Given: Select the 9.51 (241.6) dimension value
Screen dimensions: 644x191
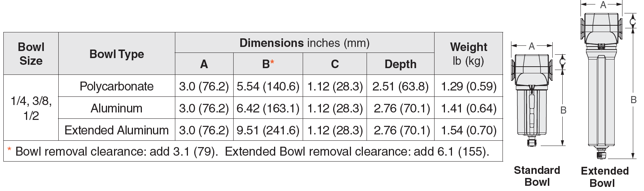Looking at the screenshot, I should (268, 130).
